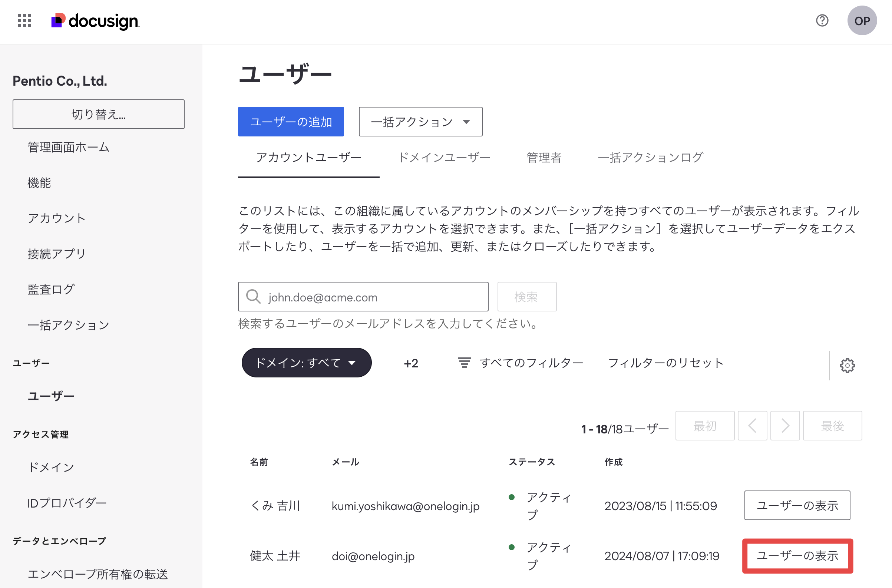Click the 最後 pagination button

832,426
